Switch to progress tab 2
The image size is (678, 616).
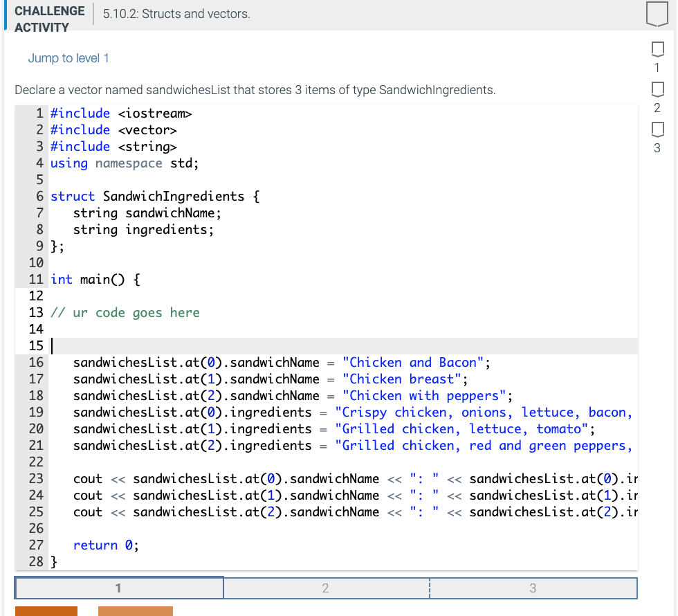click(326, 588)
